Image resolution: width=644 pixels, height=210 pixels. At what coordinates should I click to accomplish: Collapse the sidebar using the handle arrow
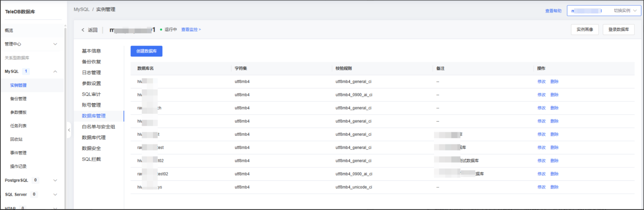click(69, 130)
